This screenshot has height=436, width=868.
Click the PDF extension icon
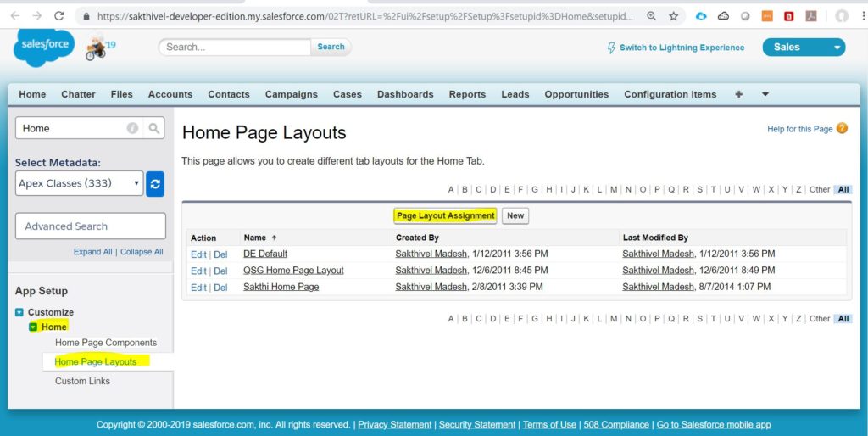click(811, 16)
